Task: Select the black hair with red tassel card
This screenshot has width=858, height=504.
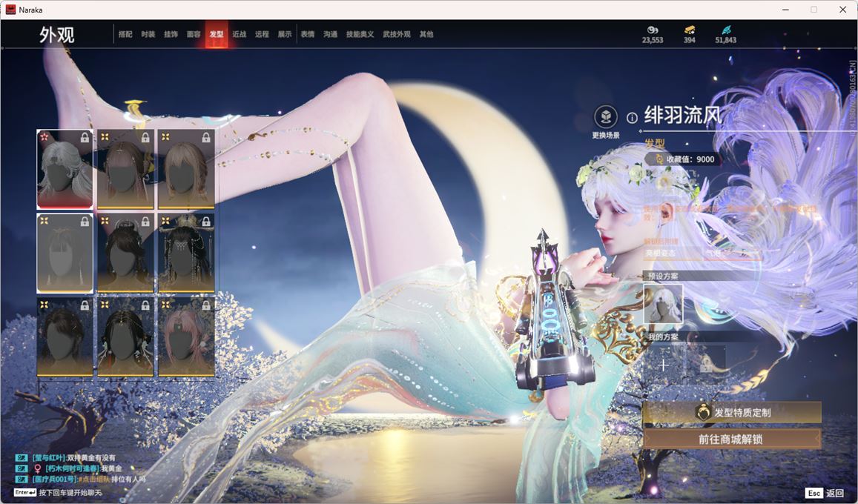Action: (x=125, y=337)
